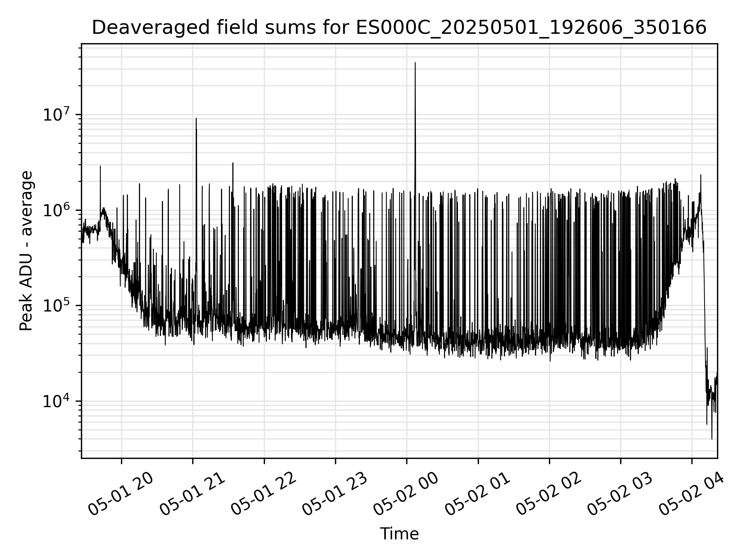This screenshot has width=747, height=560.
Task: Click the chart title 'Deaveraged field sums for ES000C_20250501_192606_350166'
Action: pyautogui.click(x=399, y=28)
